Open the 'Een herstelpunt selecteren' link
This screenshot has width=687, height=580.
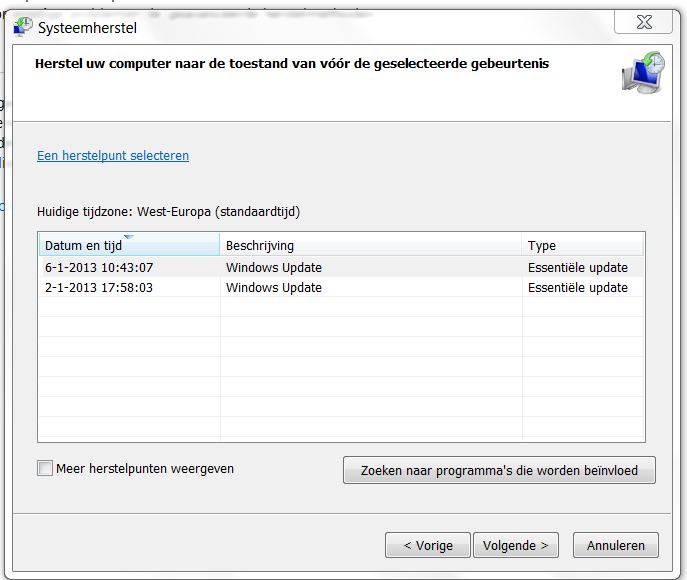pyautogui.click(x=113, y=156)
